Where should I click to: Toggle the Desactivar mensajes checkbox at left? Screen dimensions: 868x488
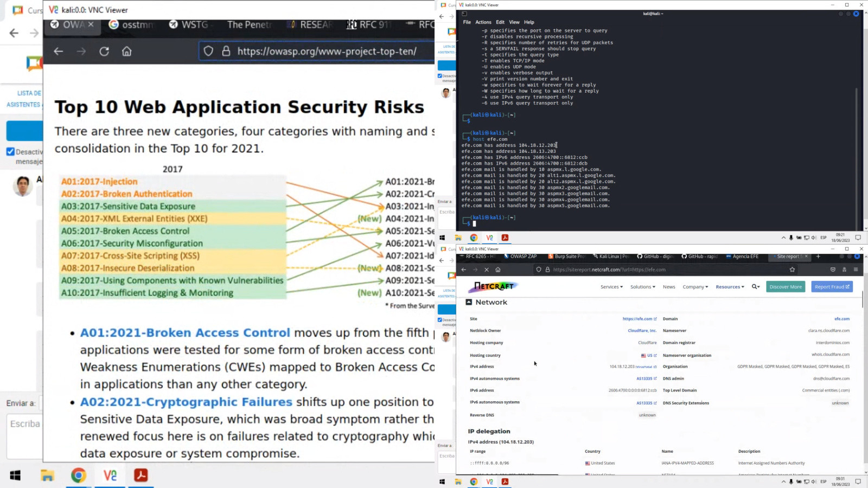click(10, 152)
